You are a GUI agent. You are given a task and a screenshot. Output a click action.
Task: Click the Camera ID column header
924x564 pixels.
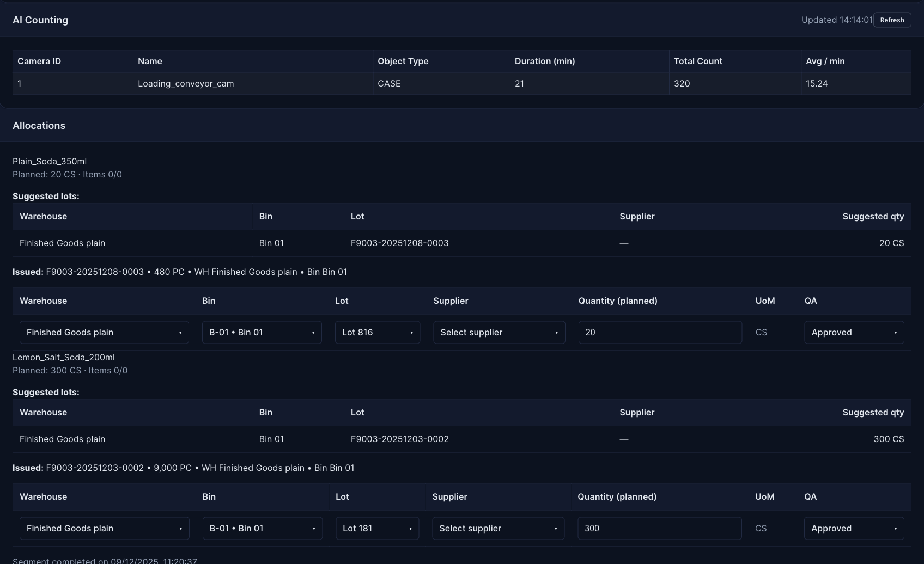(x=39, y=62)
